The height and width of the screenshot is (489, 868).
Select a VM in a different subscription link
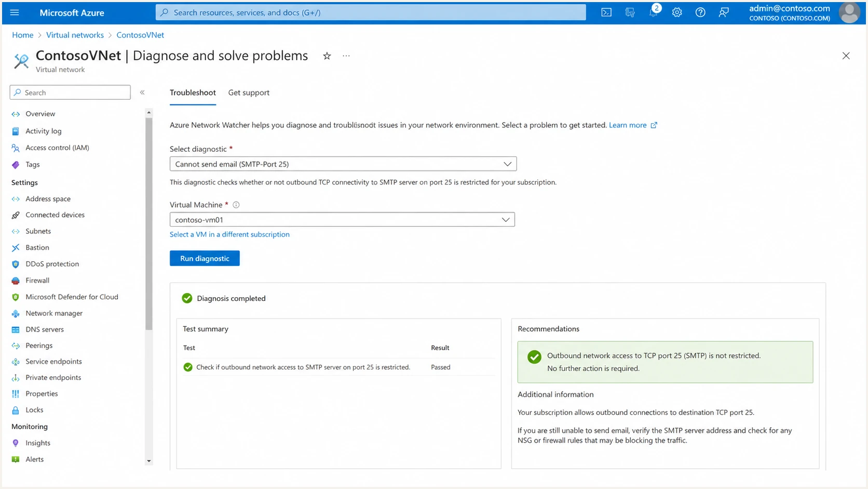pos(229,234)
